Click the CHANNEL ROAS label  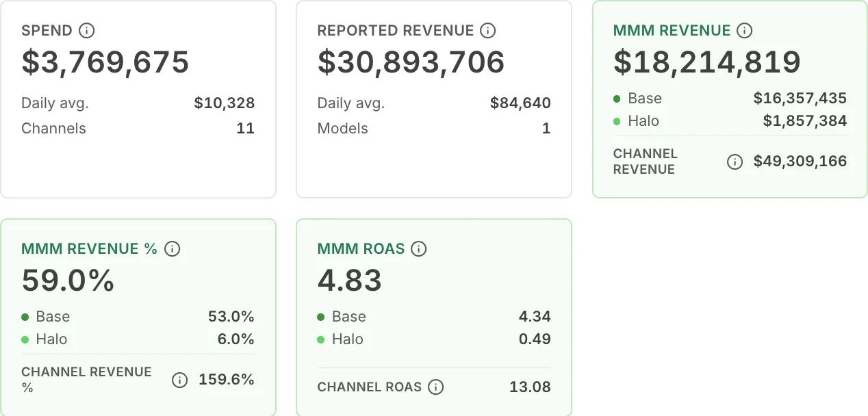(370, 387)
